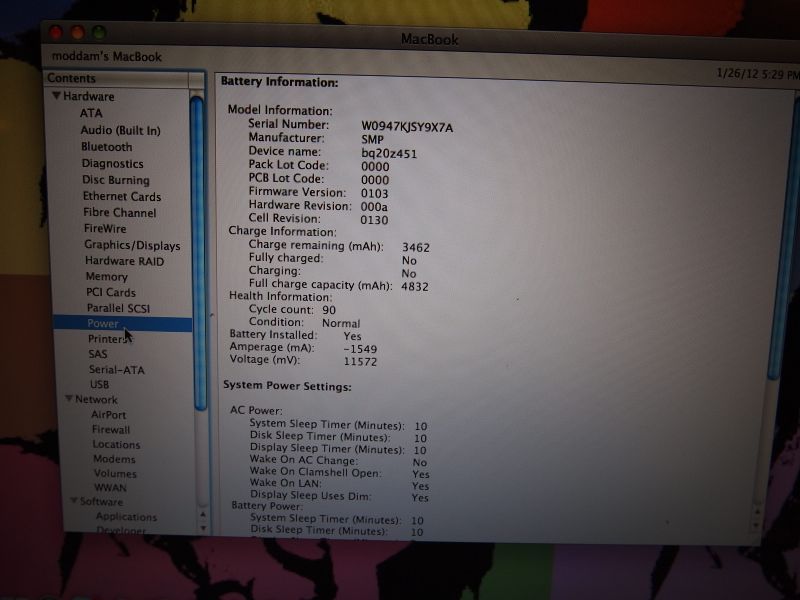Click Battery Information heading
Image resolution: width=800 pixels, height=600 pixels.
tap(280, 82)
